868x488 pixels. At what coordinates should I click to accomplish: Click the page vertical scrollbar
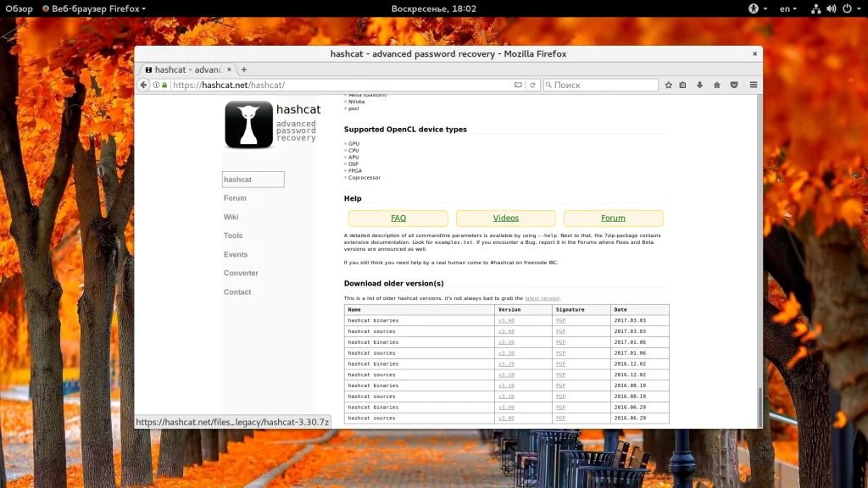pyautogui.click(x=759, y=407)
